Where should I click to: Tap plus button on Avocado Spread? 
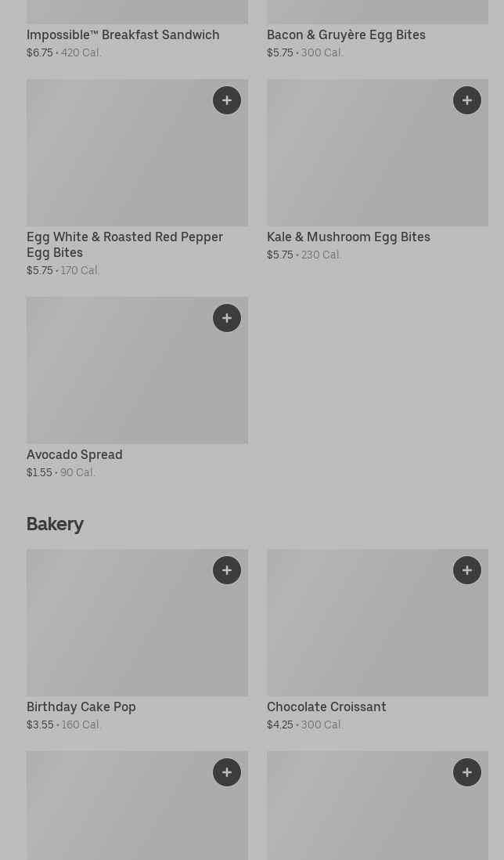tap(227, 318)
